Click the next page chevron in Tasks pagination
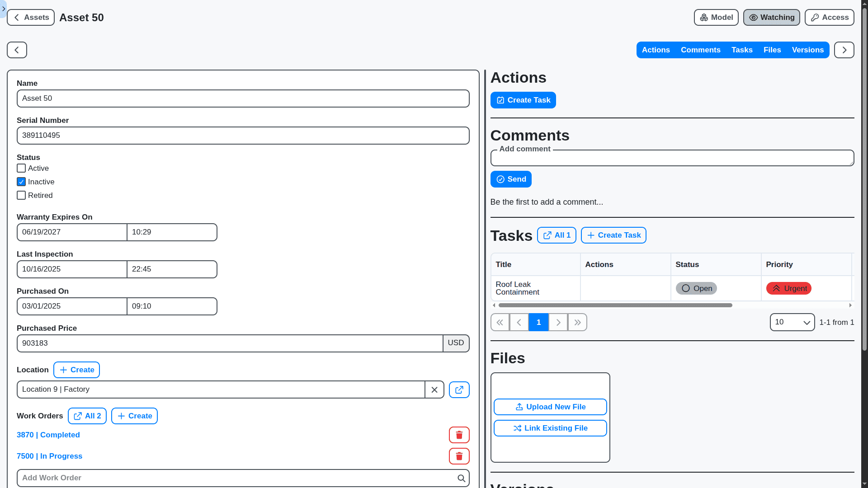 tap(558, 322)
